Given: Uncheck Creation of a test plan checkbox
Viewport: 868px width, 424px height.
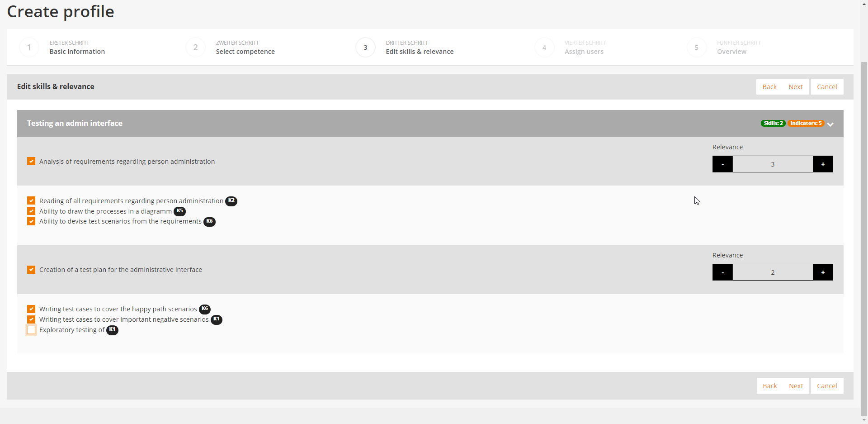Looking at the screenshot, I should [x=31, y=270].
